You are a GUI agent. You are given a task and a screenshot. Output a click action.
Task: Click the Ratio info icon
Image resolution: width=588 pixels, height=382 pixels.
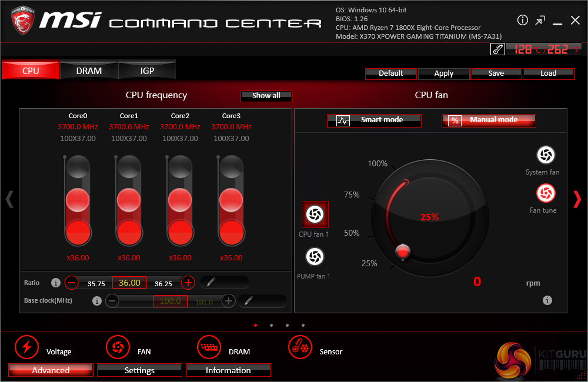(55, 283)
